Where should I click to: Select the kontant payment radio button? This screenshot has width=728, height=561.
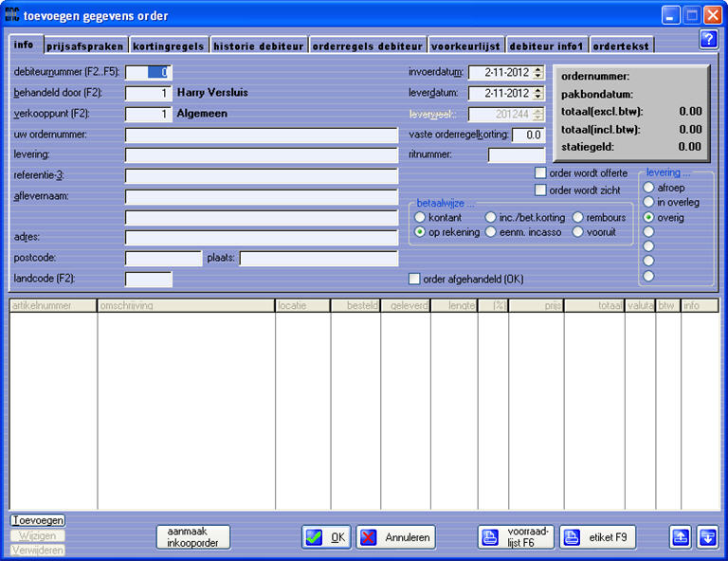[x=421, y=218]
